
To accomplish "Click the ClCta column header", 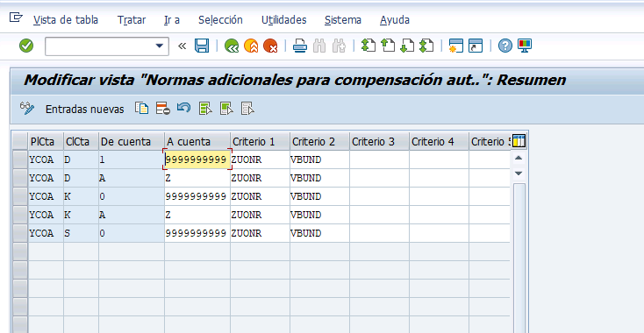I will click(81, 141).
